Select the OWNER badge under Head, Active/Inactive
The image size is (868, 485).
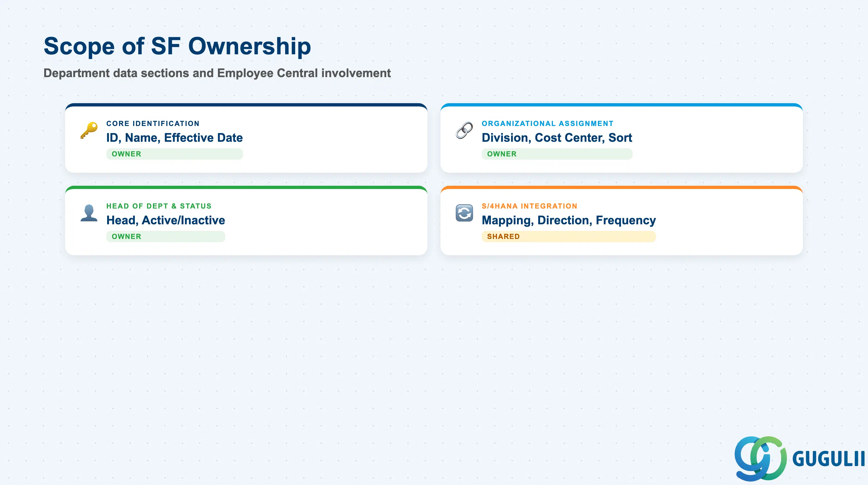click(x=165, y=237)
